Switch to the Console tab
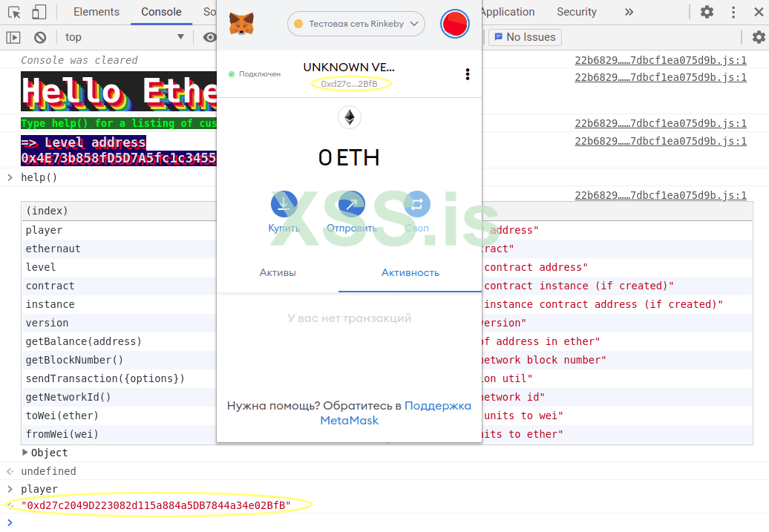Screen dimensions: 769x532 click(161, 12)
